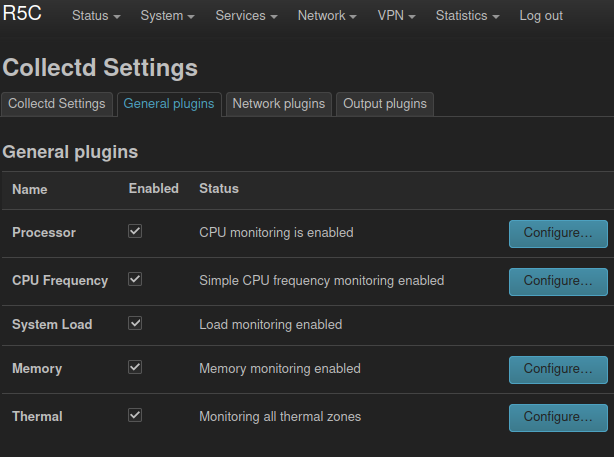The width and height of the screenshot is (614, 457).
Task: Open the VPN dropdown menu
Action: coord(396,16)
